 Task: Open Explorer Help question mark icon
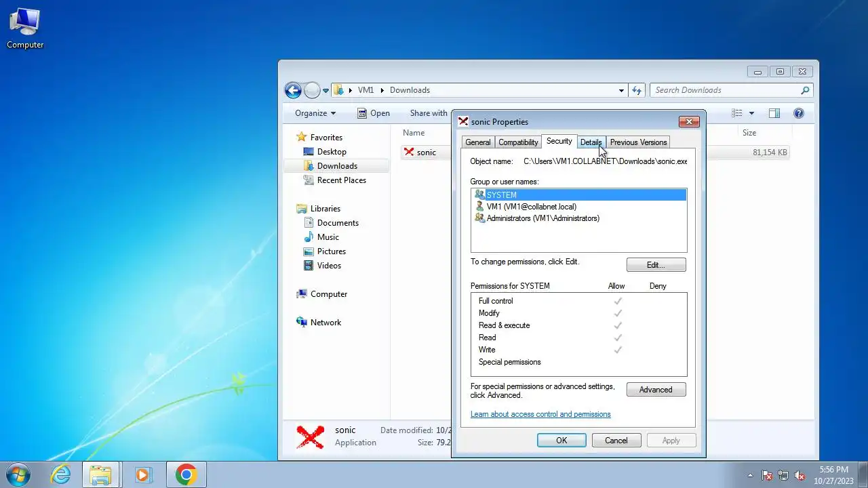pyautogui.click(x=799, y=113)
